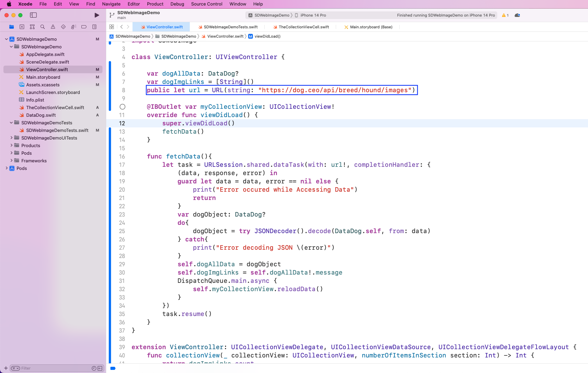Expand the Pods folder group
This screenshot has height=373, width=588.
pos(11,153)
